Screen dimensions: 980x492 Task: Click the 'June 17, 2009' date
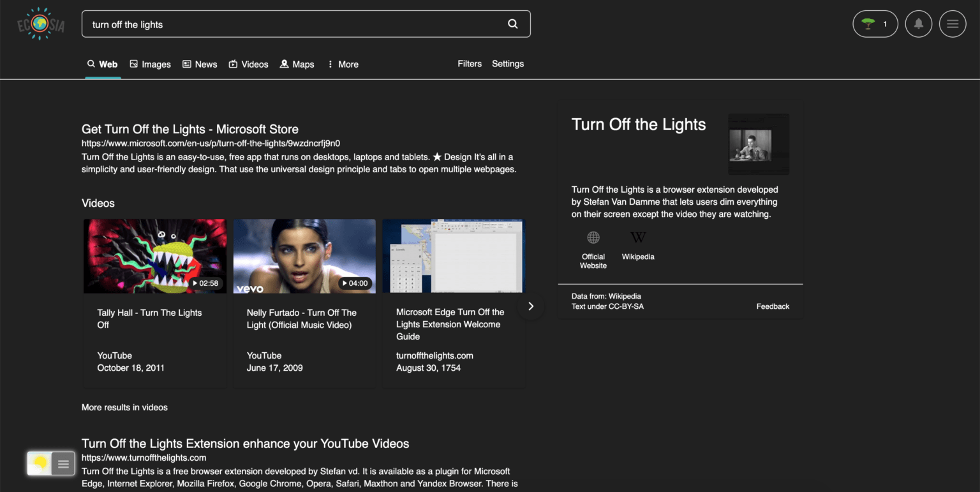tap(275, 368)
